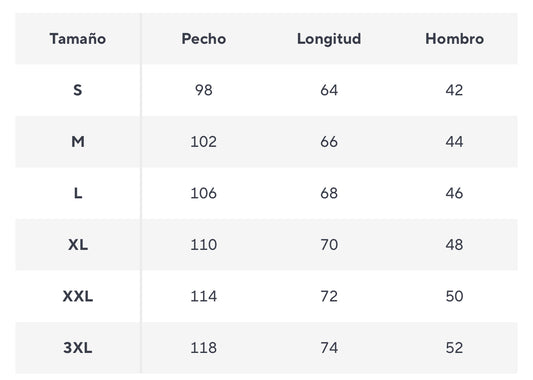Click the Hombro column header

454,39
